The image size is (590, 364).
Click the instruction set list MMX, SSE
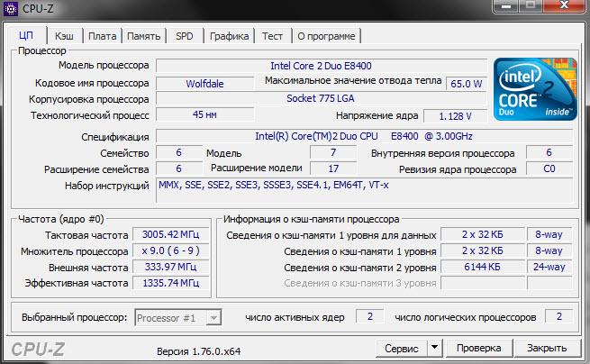pyautogui.click(x=364, y=191)
